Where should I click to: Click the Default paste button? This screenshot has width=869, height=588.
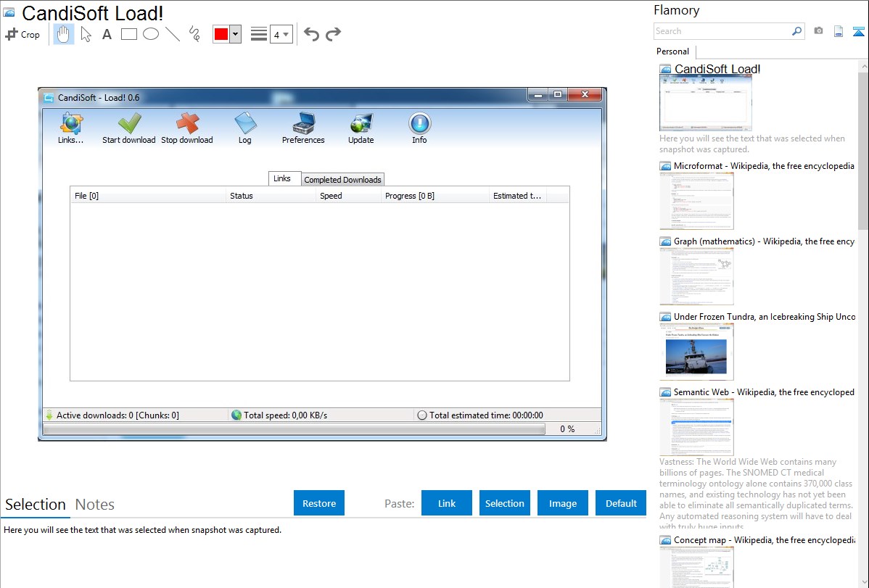(x=621, y=503)
